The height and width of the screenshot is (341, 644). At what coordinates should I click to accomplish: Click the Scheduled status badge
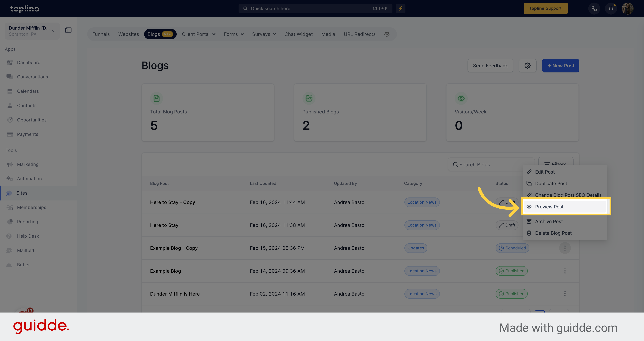coord(512,248)
